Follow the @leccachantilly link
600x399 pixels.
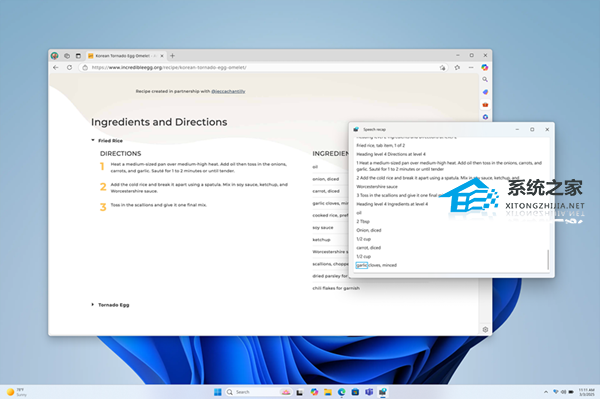coord(228,91)
